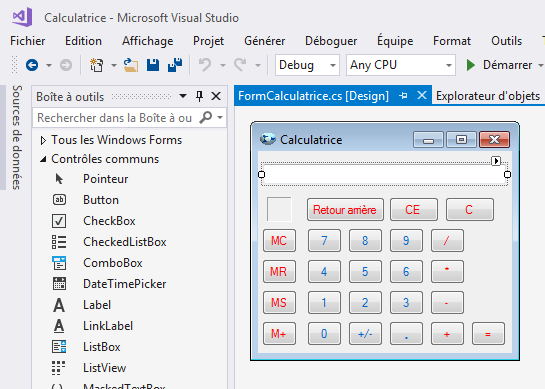Expand Tous les Windows Forms group

tap(43, 140)
